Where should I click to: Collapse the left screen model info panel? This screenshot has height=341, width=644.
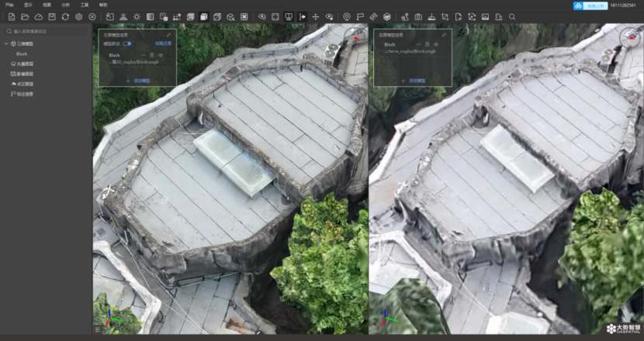pos(168,35)
